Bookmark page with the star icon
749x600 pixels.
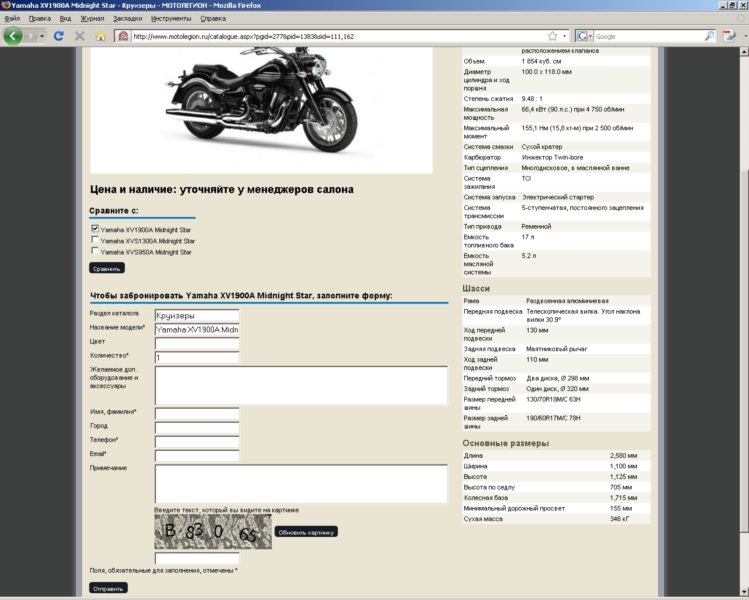pyautogui.click(x=552, y=36)
